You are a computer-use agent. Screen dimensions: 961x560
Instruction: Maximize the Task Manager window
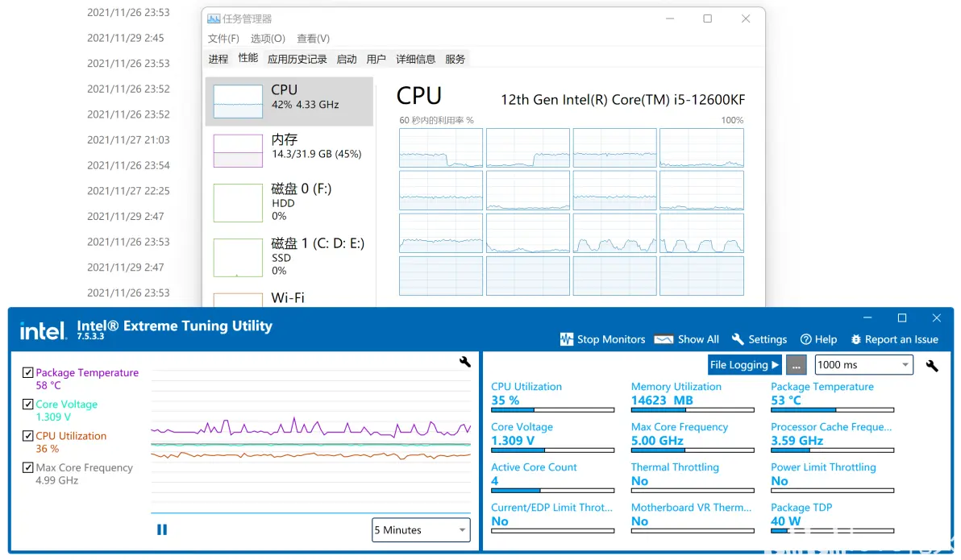coord(707,19)
